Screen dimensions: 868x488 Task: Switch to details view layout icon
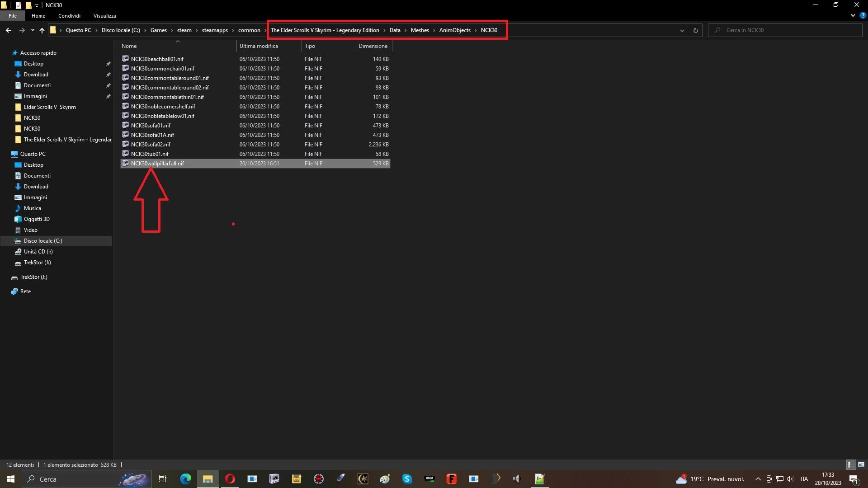[850, 465]
